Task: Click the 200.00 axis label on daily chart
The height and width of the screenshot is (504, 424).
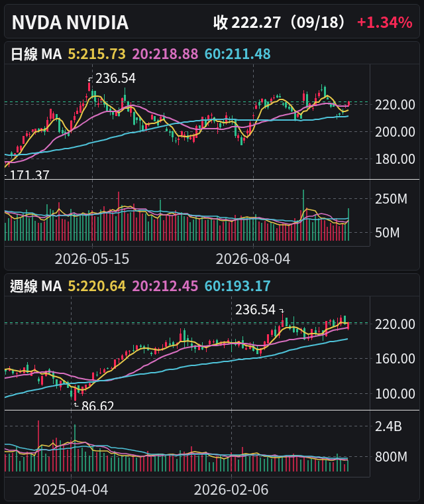Action: click(395, 132)
